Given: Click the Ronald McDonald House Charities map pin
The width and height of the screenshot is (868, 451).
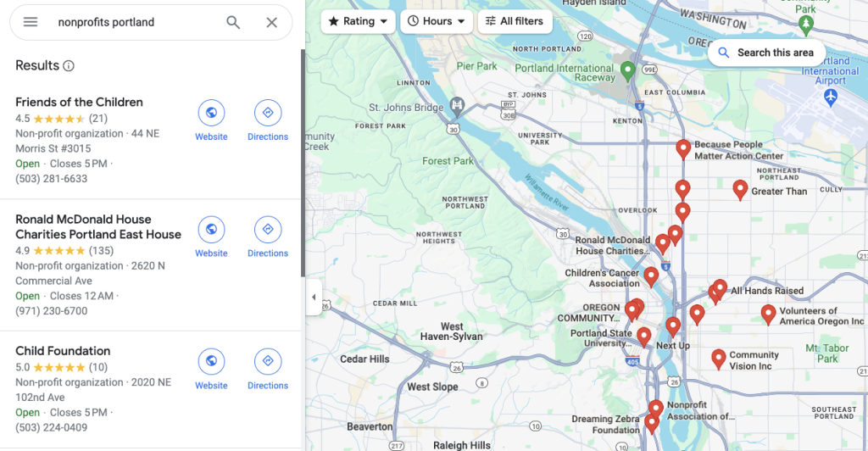Looking at the screenshot, I should pyautogui.click(x=663, y=243).
